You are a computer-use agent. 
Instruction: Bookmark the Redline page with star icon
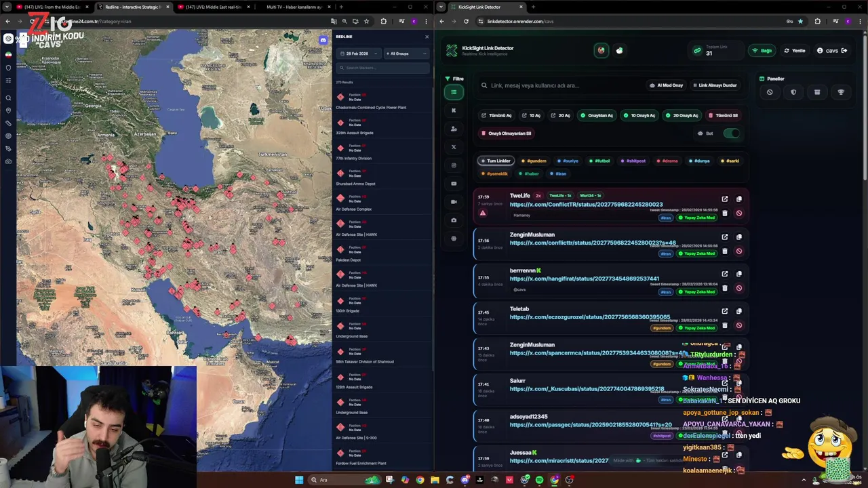[x=366, y=21]
